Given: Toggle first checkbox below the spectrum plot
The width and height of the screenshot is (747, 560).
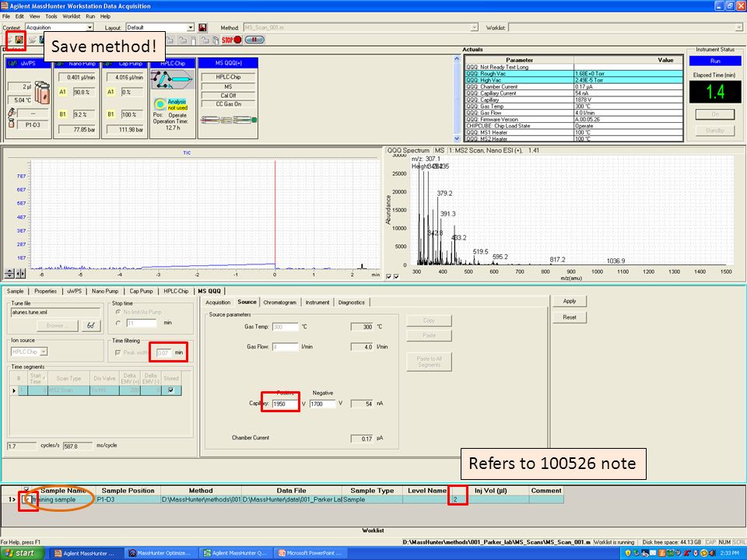Looking at the screenshot, I should coord(389,276).
